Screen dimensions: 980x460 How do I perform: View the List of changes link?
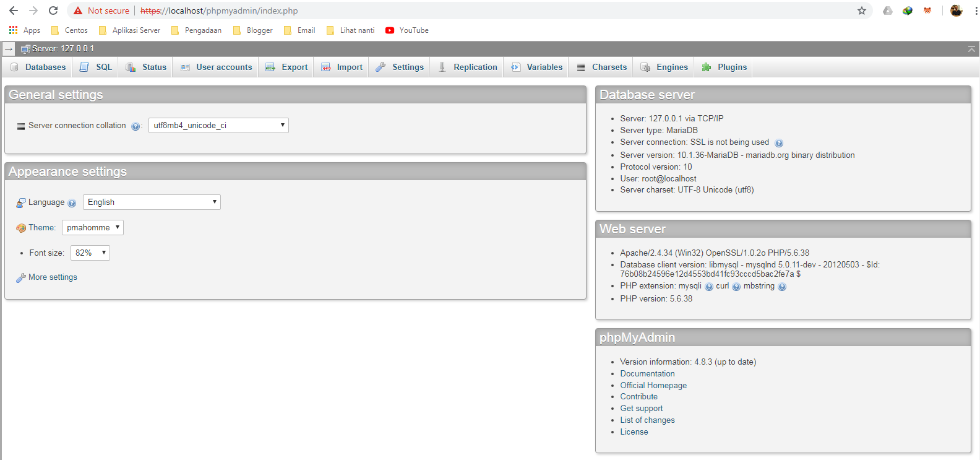[647, 420]
